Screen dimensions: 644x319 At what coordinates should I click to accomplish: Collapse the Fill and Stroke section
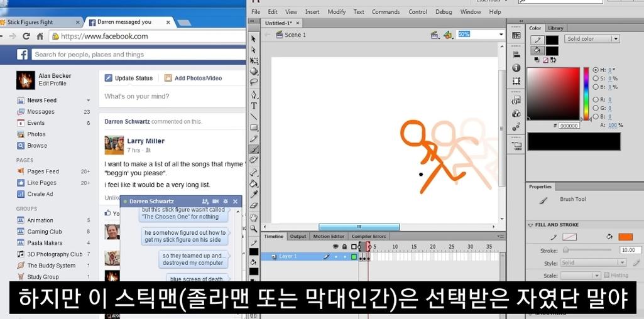pyautogui.click(x=530, y=225)
